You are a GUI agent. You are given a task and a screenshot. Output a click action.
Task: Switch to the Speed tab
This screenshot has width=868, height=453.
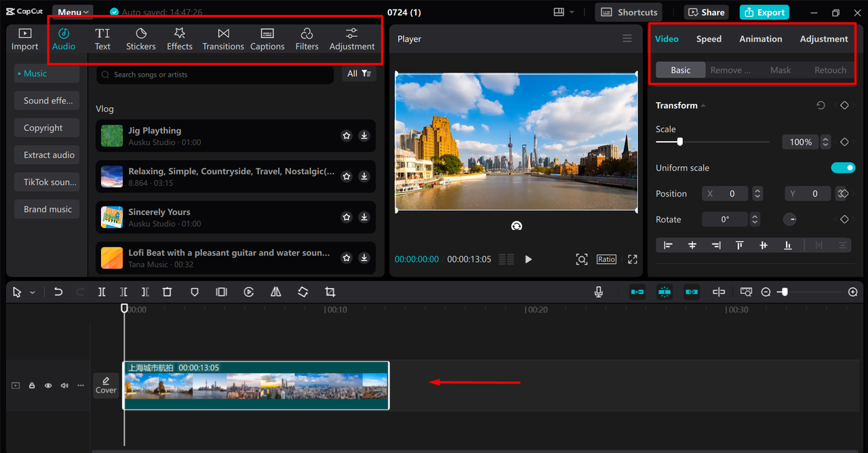pyautogui.click(x=709, y=39)
